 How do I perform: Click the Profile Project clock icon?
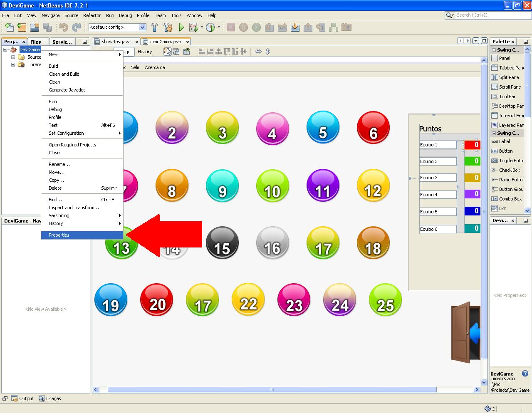point(210,27)
